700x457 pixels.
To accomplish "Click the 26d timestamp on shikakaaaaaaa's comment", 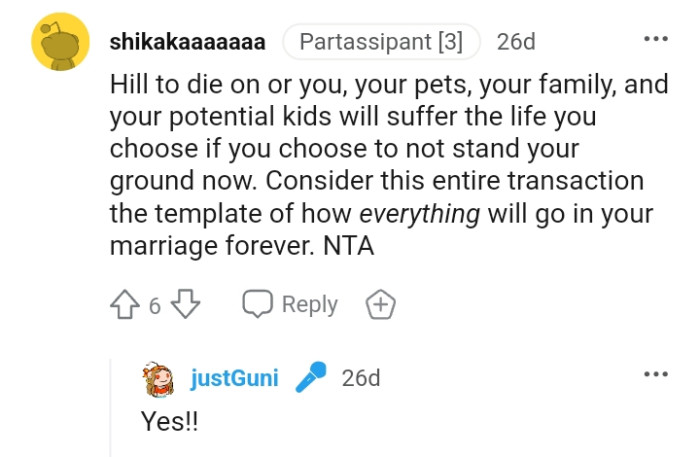I will coord(517,42).
